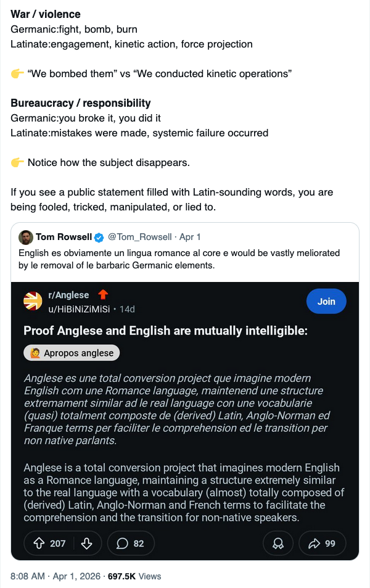
Task: Give an award to the Reddit post
Action: point(278,543)
